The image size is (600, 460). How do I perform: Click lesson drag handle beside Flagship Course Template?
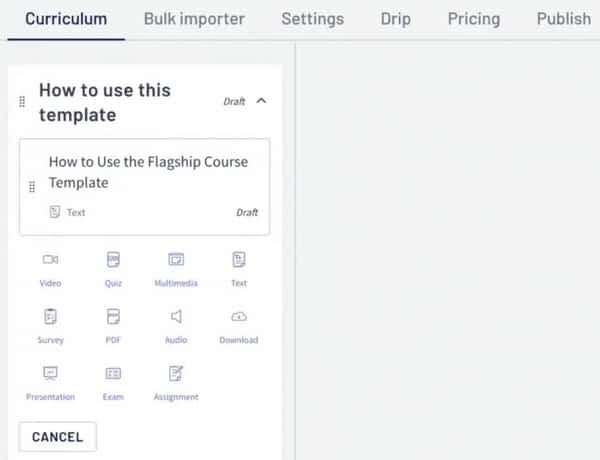click(x=32, y=187)
